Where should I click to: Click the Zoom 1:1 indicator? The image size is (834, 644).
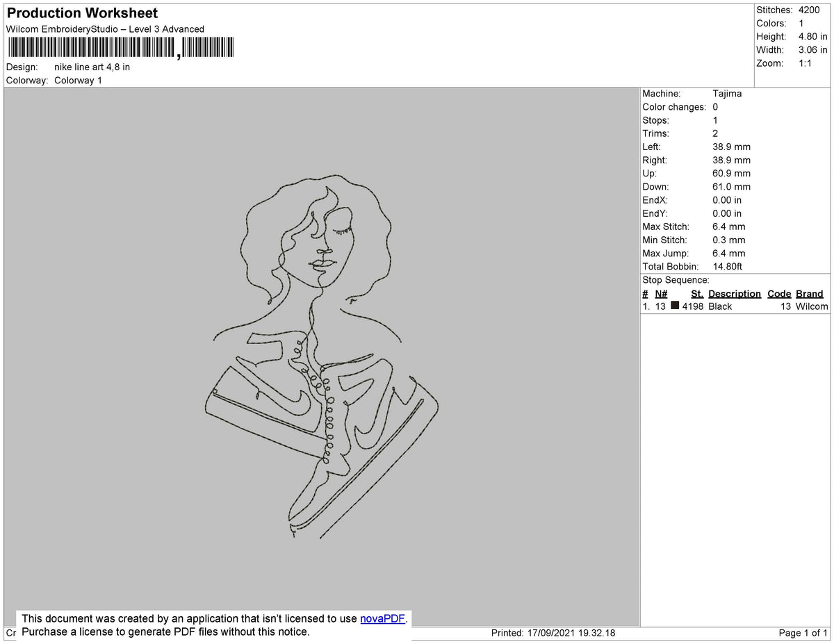pyautogui.click(x=808, y=63)
